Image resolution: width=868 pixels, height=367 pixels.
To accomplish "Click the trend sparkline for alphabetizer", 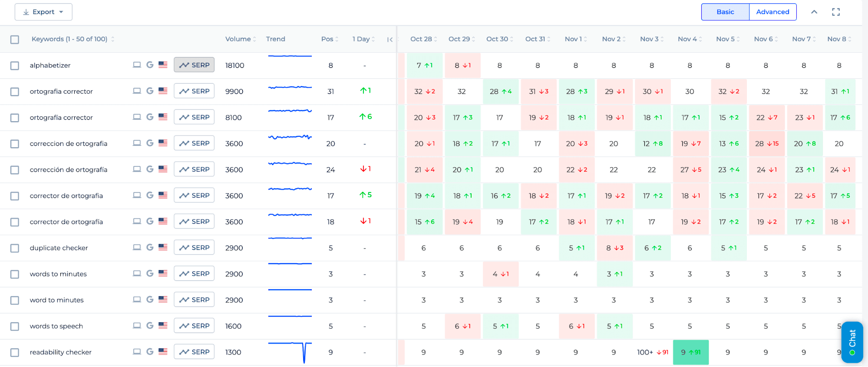I will point(290,56).
